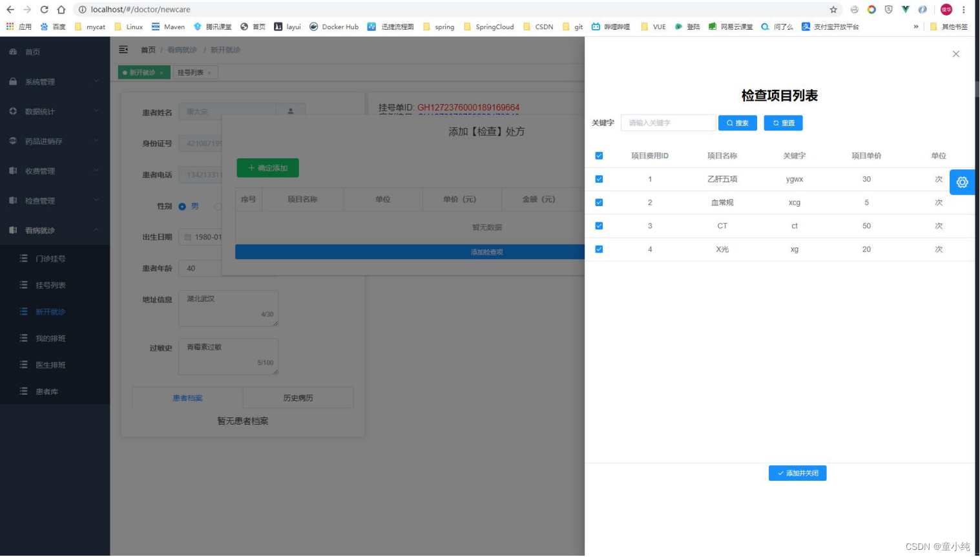980x557 pixels.
Task: Click the 过敏史 textarea
Action: [x=229, y=357]
